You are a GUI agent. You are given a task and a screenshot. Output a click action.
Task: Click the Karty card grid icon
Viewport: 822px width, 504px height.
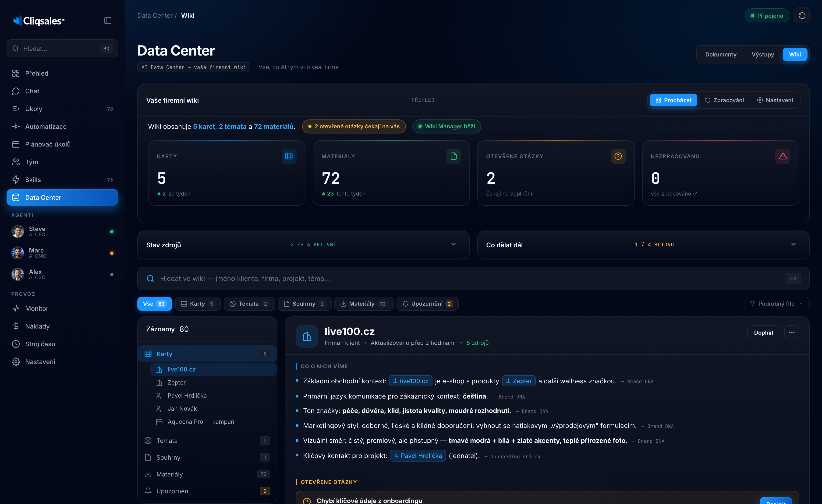[289, 156]
